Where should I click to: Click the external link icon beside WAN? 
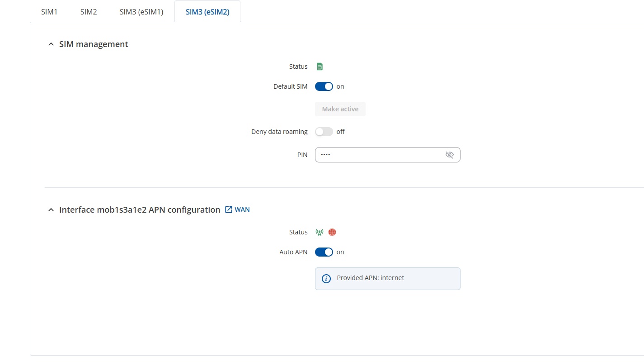pyautogui.click(x=229, y=210)
